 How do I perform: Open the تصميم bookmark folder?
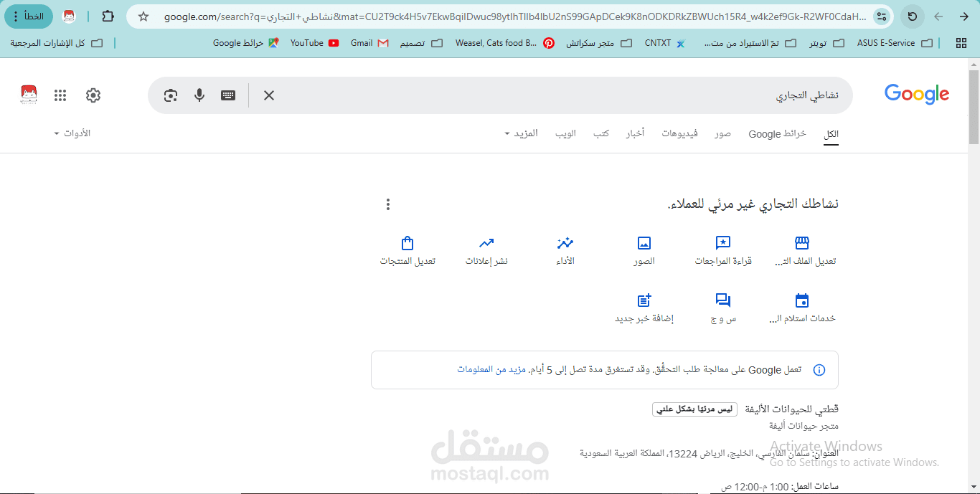coord(421,43)
